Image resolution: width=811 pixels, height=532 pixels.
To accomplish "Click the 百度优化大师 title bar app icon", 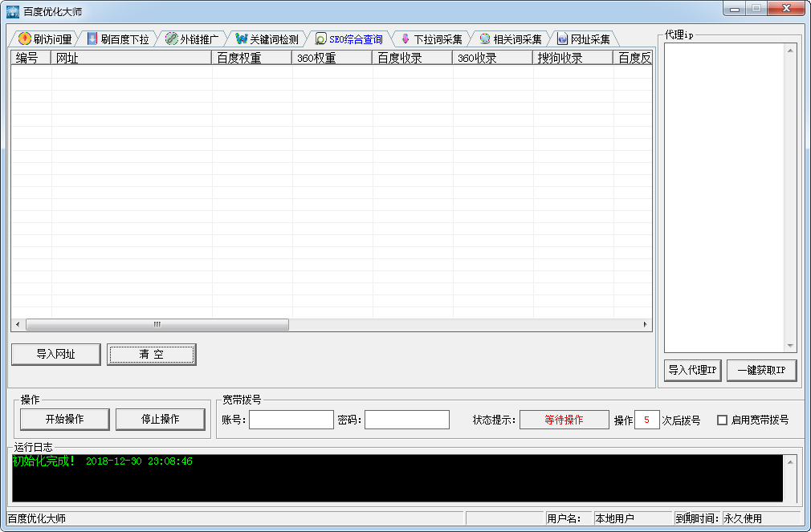I will 13,11.
